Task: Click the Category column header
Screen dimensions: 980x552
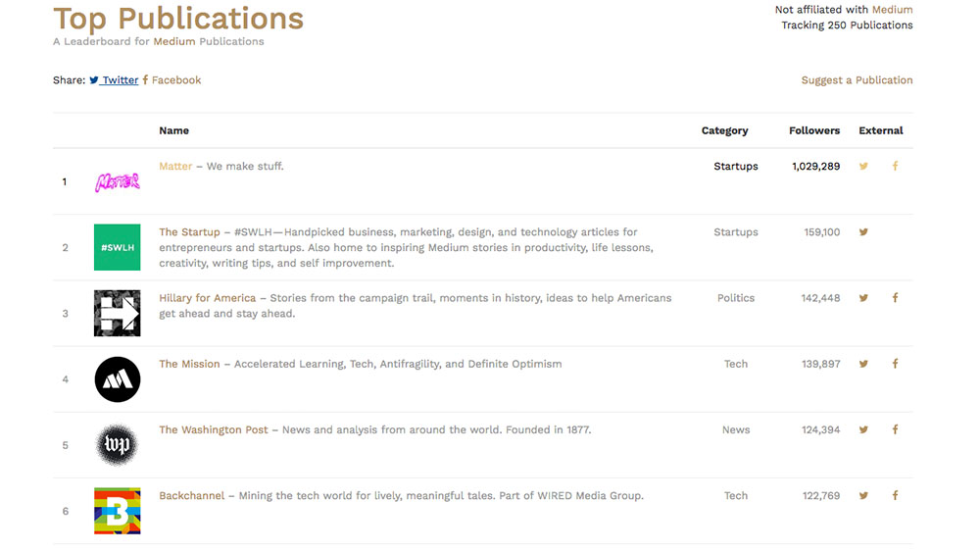Action: point(724,130)
